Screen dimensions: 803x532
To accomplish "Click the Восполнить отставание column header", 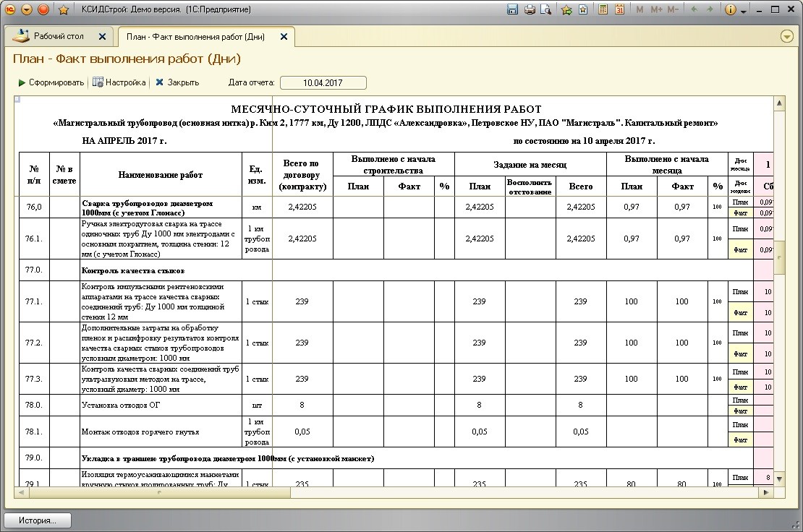I will (x=530, y=186).
